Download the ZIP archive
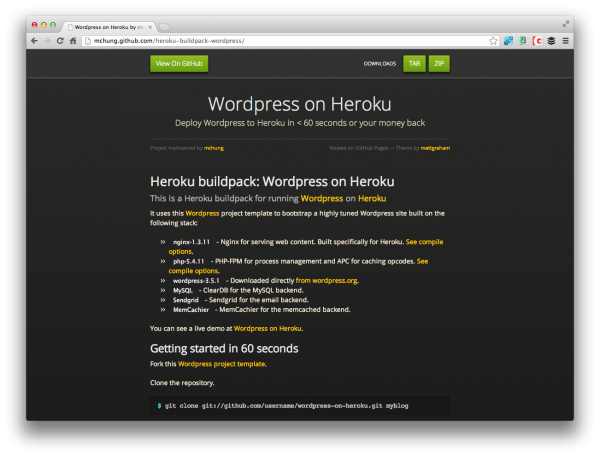 [x=439, y=64]
